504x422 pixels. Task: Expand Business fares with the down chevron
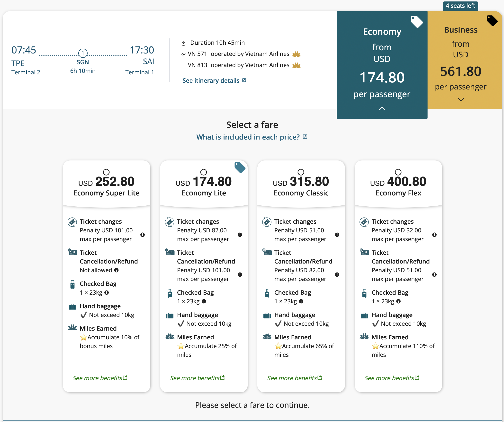tap(461, 99)
